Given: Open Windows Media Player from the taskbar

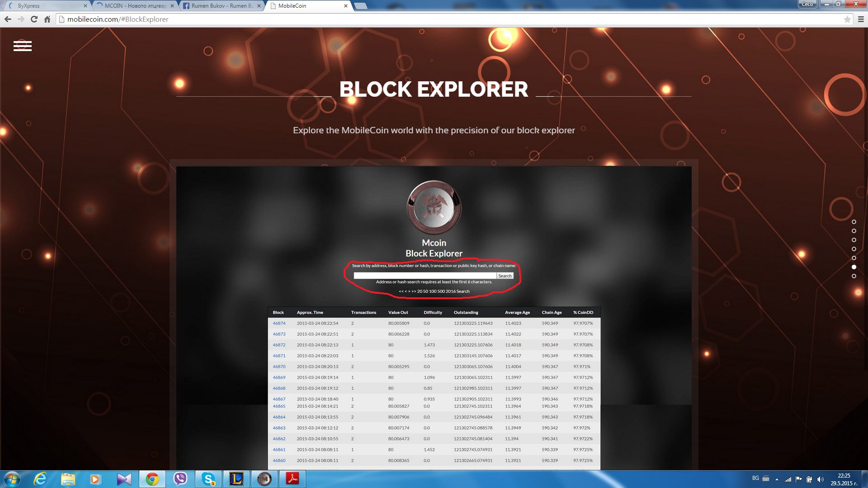Looking at the screenshot, I should click(95, 479).
